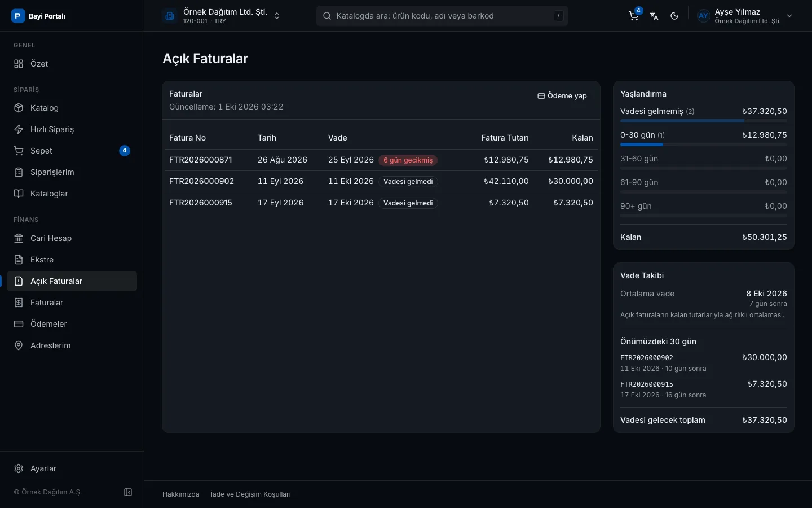Open Katalog from sidebar
This screenshot has height=508, width=812.
(x=72, y=108)
